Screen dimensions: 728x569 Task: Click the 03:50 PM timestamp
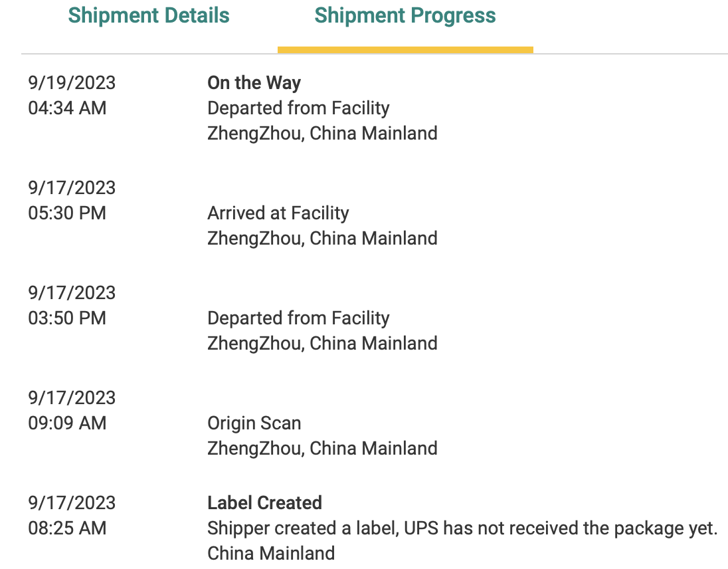[67, 318]
